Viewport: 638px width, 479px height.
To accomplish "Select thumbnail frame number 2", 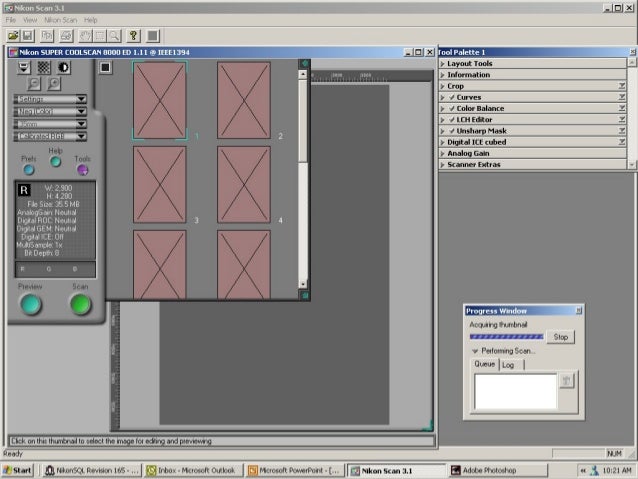I will click(244, 100).
